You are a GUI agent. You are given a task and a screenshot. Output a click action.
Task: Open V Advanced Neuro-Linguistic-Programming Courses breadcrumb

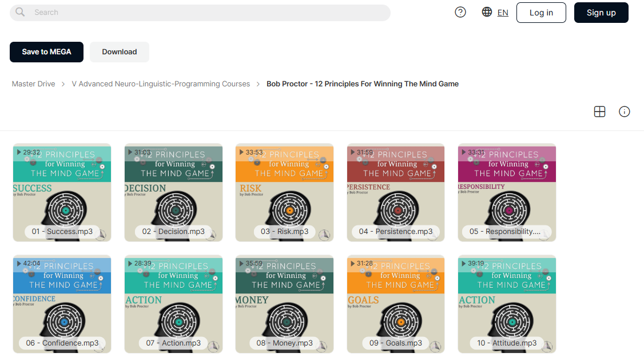coord(161,84)
